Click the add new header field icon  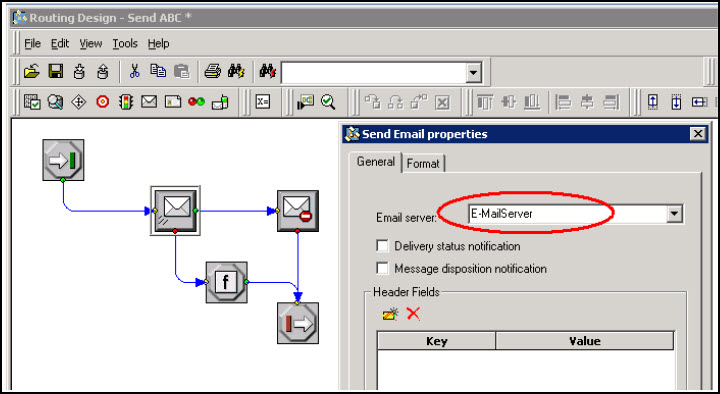click(390, 314)
